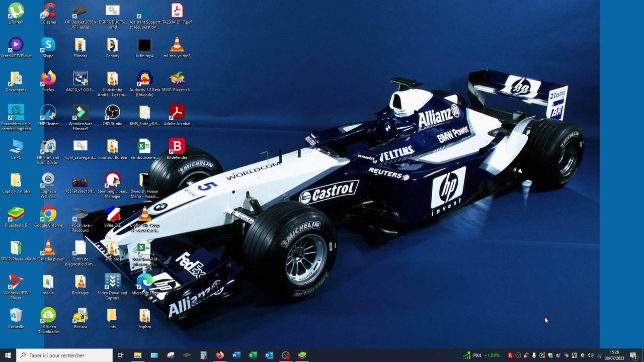Select the Wondershare Filmora9 icon
The height and width of the screenshot is (362, 644).
[80, 118]
